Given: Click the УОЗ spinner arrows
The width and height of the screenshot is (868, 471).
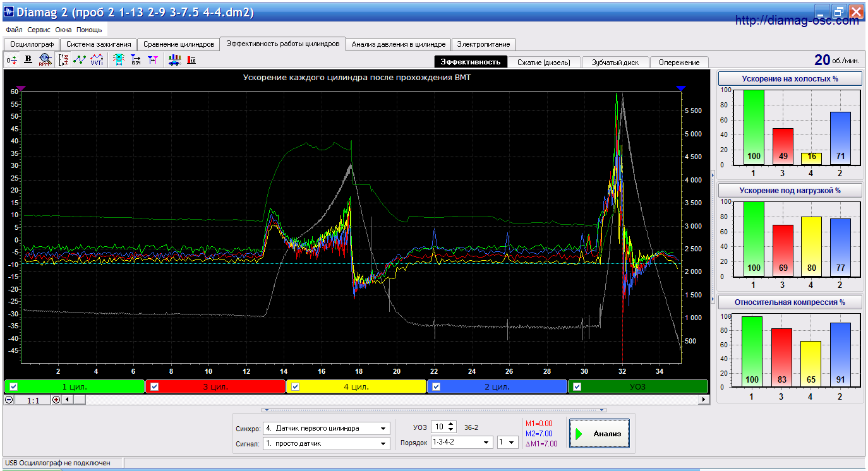Looking at the screenshot, I should click(451, 427).
